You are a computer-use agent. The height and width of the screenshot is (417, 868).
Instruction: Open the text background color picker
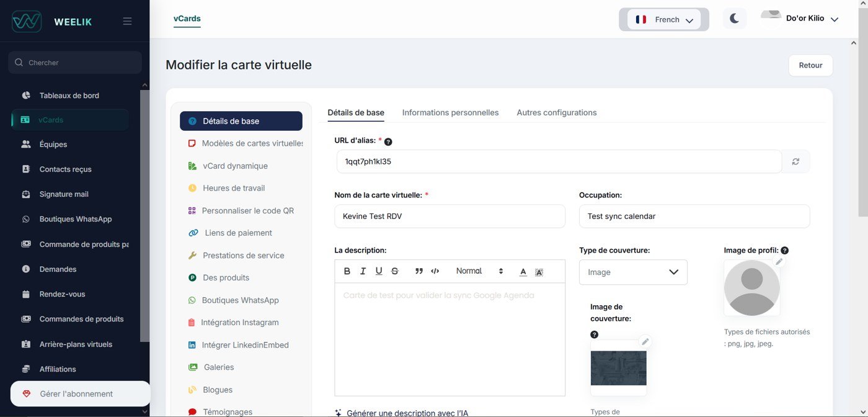[x=539, y=271]
